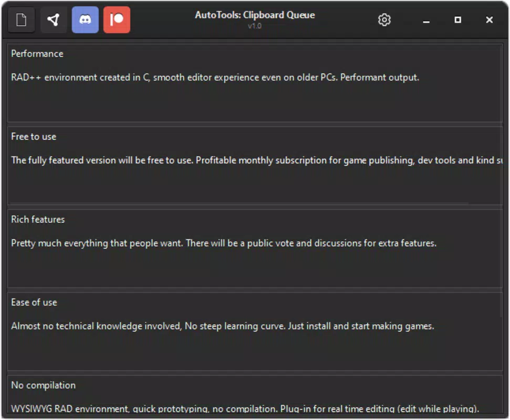Viewport: 510px width, 420px height.
Task: Select the Free to use entry title
Action: (34, 136)
